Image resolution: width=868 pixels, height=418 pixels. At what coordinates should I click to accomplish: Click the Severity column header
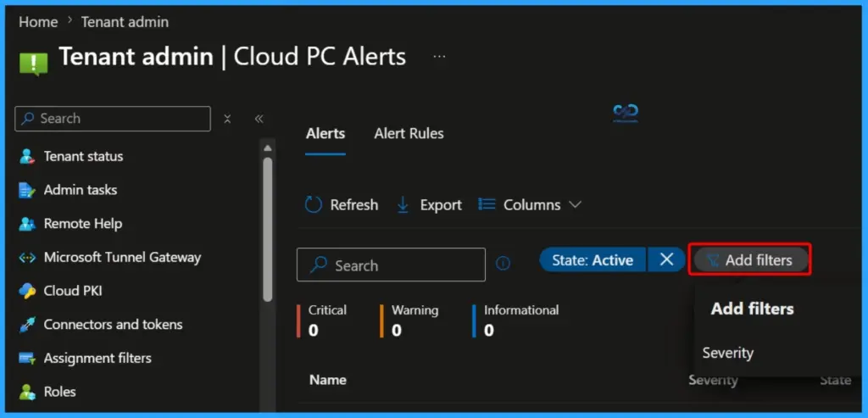coord(713,380)
